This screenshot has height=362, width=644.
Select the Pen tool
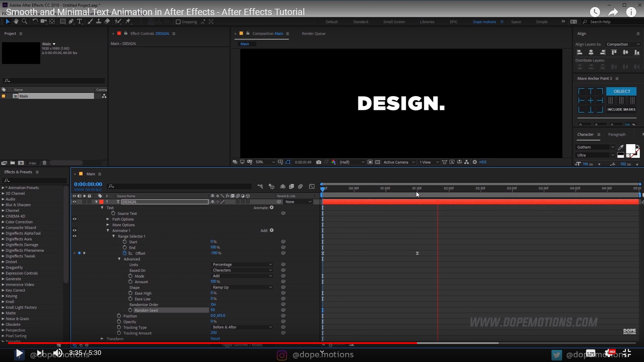click(71, 21)
